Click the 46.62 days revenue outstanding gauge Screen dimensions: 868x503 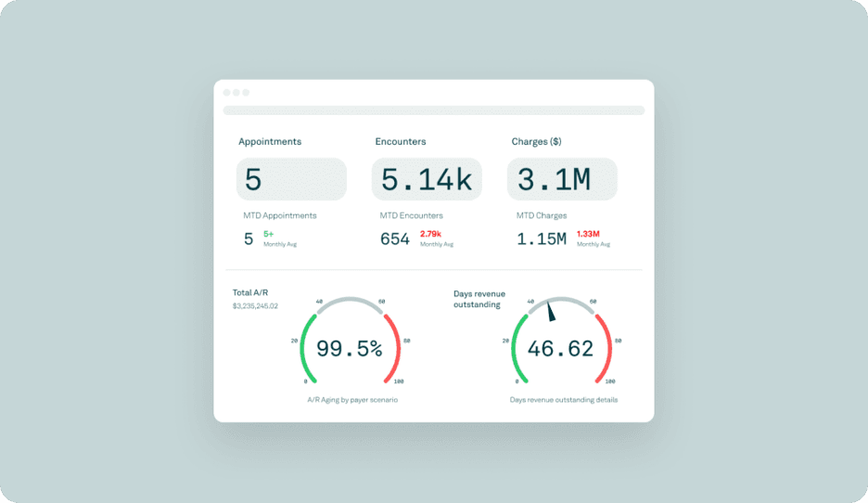click(560, 349)
